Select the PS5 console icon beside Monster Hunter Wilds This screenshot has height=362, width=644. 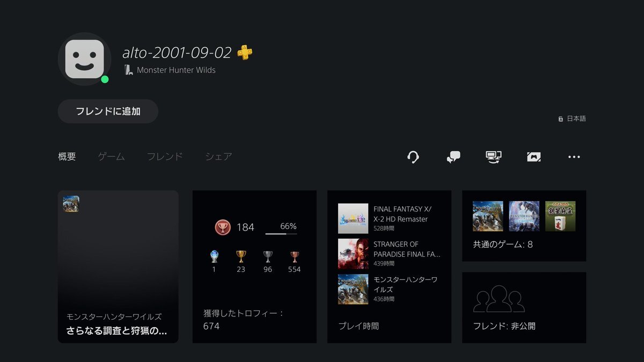coord(128,70)
